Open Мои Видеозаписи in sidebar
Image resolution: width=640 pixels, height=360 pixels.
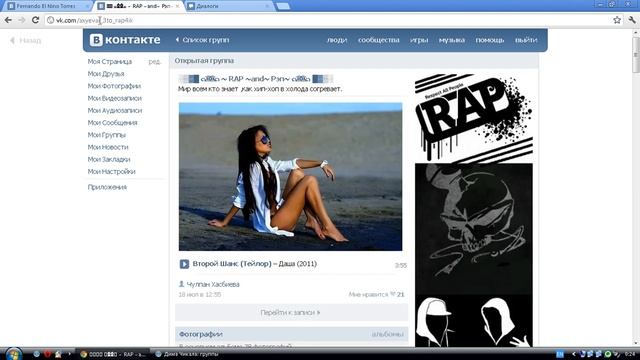point(115,98)
